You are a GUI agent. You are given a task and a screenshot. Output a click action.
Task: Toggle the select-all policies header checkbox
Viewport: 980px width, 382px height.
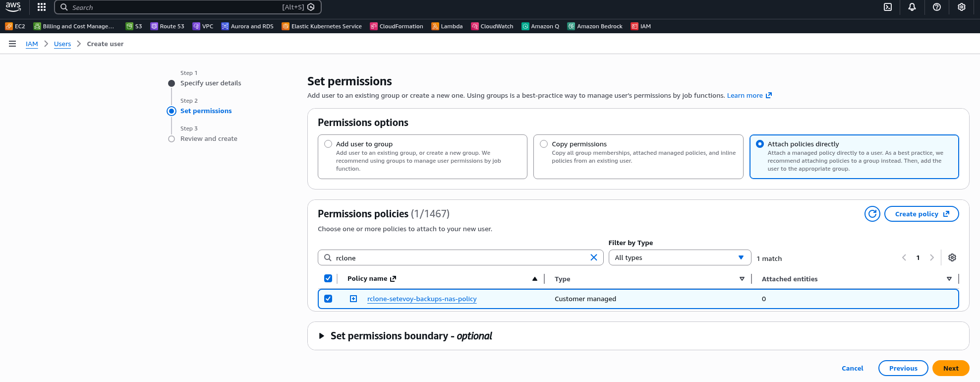click(x=328, y=278)
